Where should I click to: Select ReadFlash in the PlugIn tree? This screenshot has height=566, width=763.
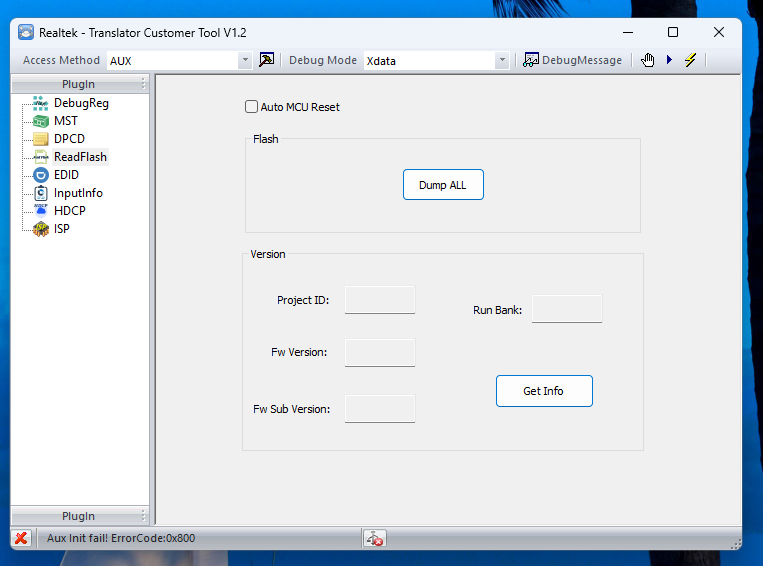coord(80,157)
